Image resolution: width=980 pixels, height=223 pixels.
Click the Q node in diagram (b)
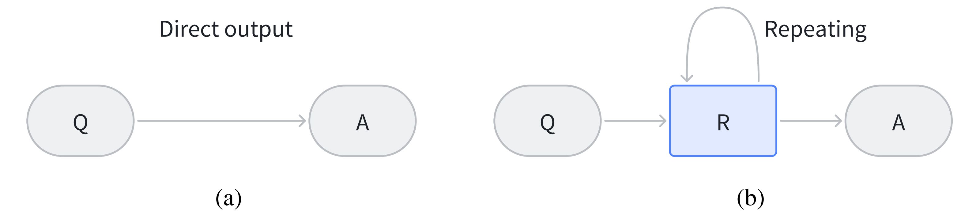pyautogui.click(x=548, y=121)
